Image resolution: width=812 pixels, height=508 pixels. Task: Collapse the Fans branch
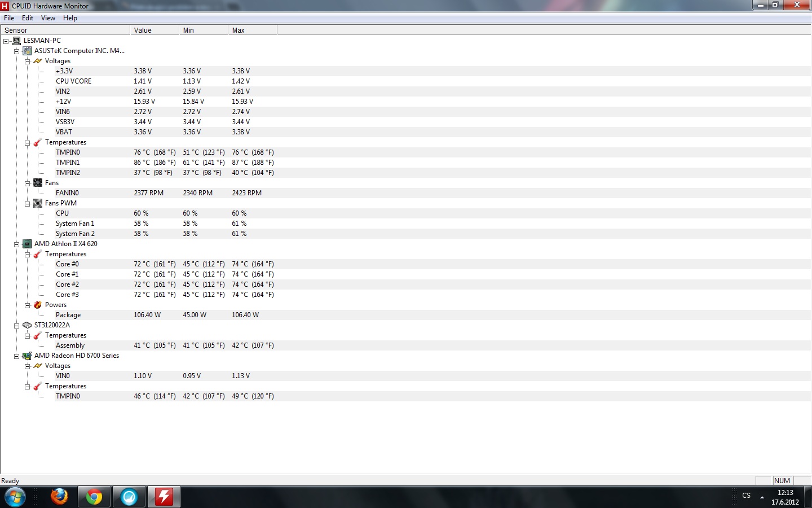[x=27, y=183]
